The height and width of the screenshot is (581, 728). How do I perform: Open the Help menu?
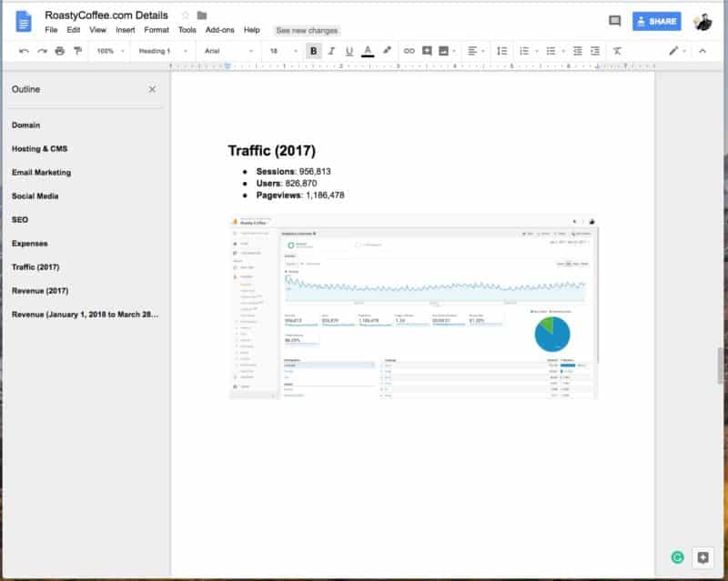[x=252, y=30]
